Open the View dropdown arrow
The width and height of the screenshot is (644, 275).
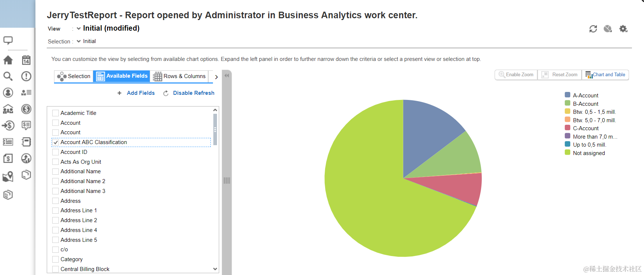coord(79,28)
